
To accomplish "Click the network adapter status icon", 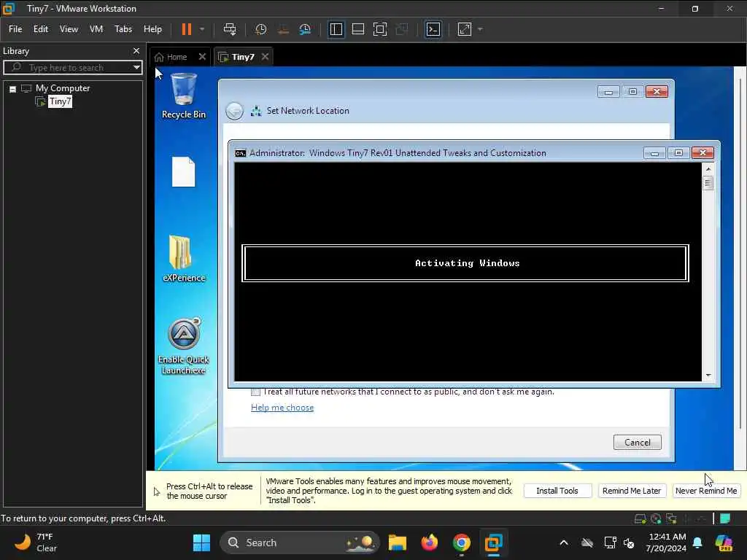I will pyautogui.click(x=672, y=518).
